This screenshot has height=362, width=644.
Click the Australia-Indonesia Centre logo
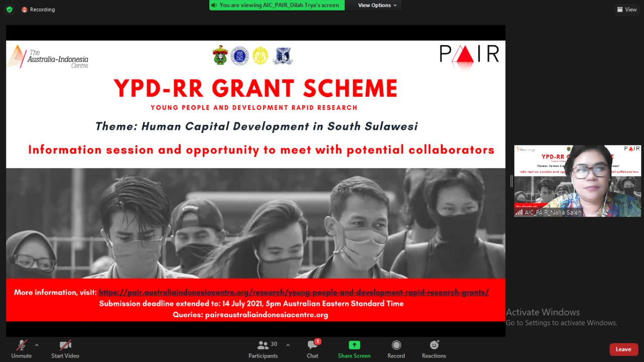coord(48,57)
